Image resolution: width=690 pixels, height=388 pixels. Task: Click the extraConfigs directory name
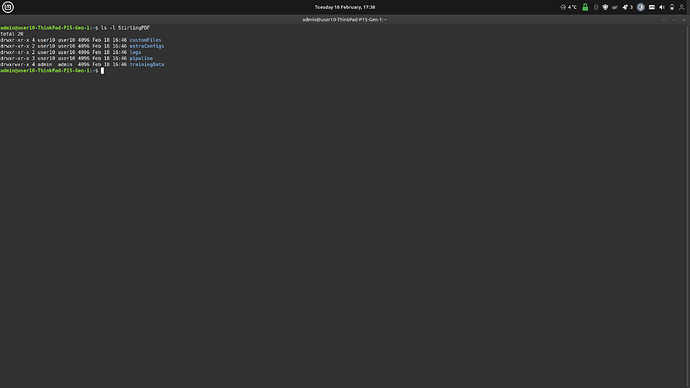[147, 46]
